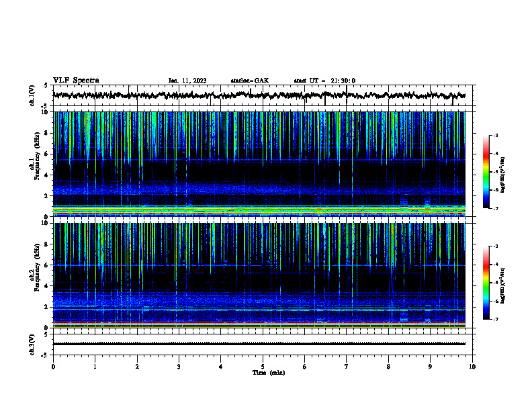This screenshot has height=411, width=532.
Task: Select the "Jan. 11, 2023" date label
Action: click(187, 81)
